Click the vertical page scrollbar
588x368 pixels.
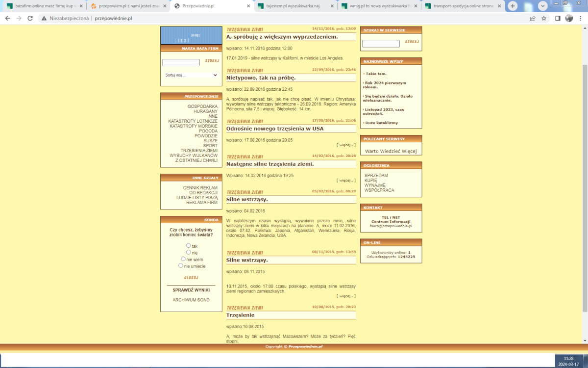coord(584,186)
